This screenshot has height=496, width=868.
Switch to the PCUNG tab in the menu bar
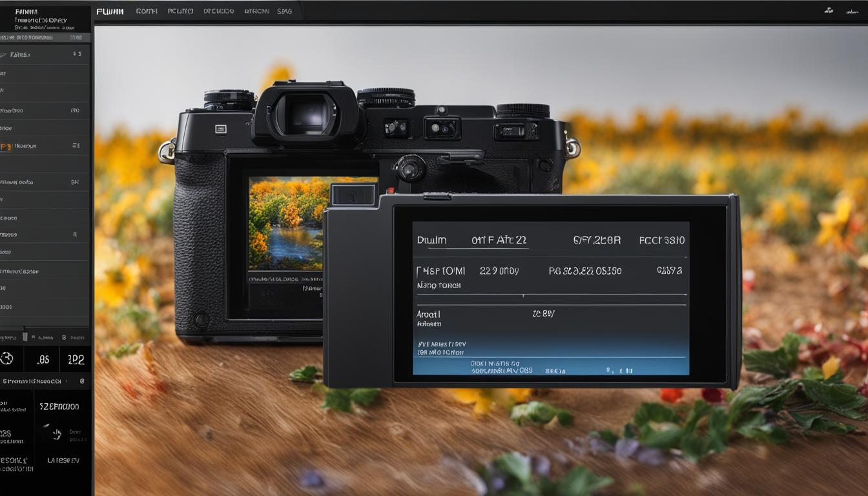pos(181,11)
